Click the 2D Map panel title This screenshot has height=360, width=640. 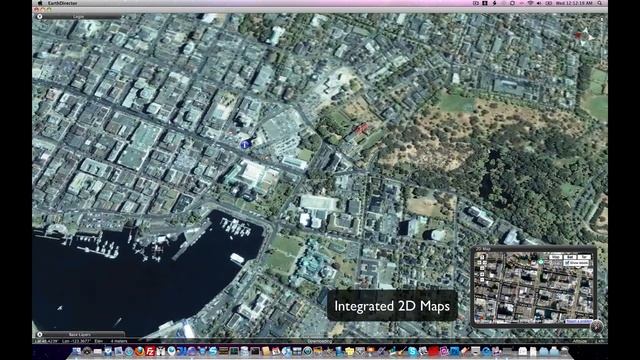483,249
